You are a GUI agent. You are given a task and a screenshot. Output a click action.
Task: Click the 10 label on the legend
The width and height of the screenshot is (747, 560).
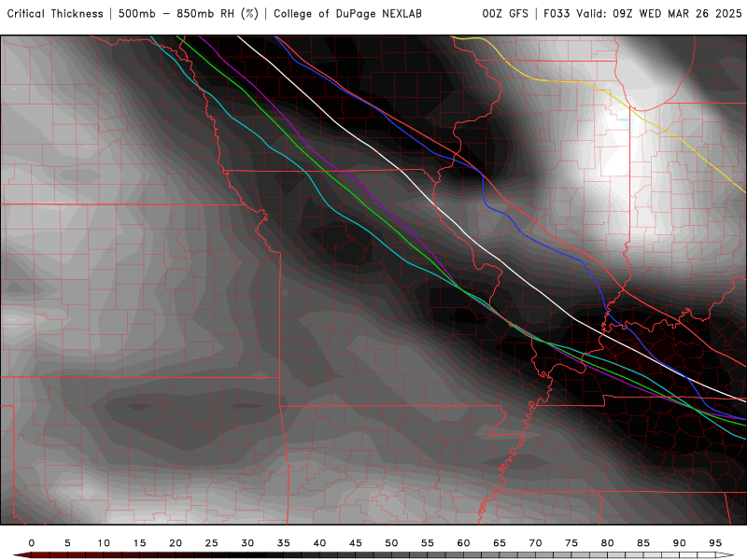point(104,543)
